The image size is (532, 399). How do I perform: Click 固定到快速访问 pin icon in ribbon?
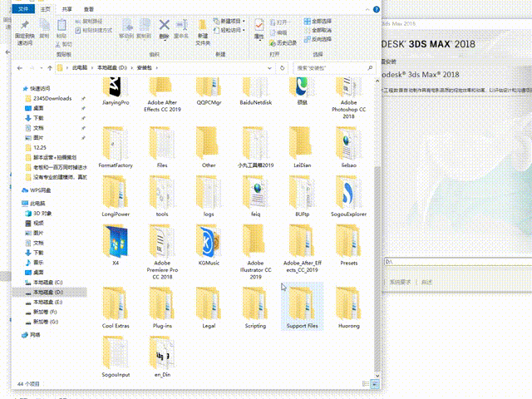(x=25, y=25)
